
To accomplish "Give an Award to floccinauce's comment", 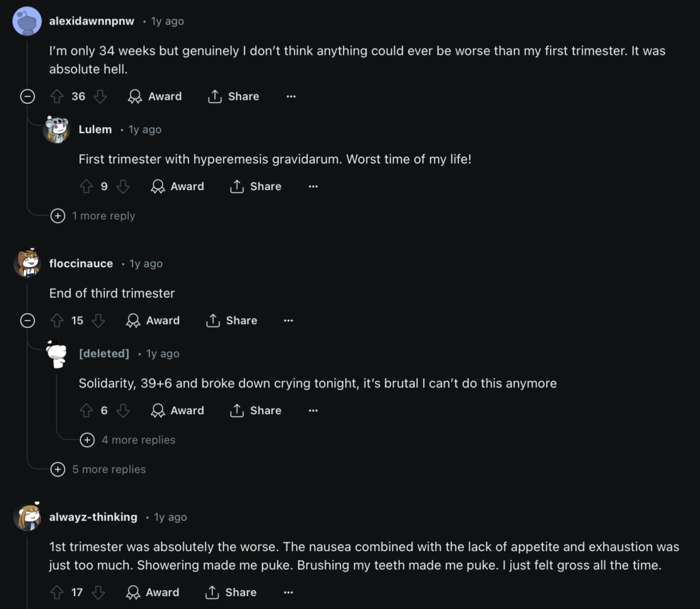I will click(153, 321).
